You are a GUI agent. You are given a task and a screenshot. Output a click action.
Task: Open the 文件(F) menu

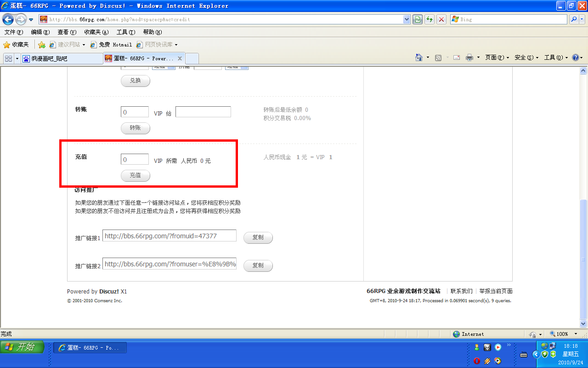click(13, 32)
